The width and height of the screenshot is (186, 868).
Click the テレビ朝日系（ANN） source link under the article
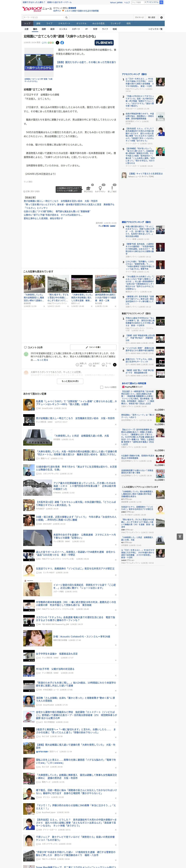(x=107, y=226)
